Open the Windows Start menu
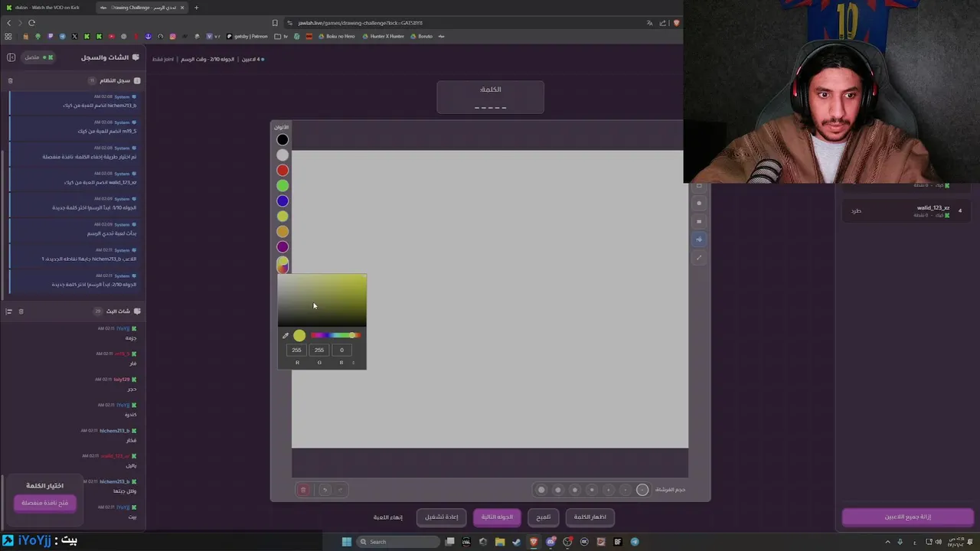 click(x=347, y=542)
